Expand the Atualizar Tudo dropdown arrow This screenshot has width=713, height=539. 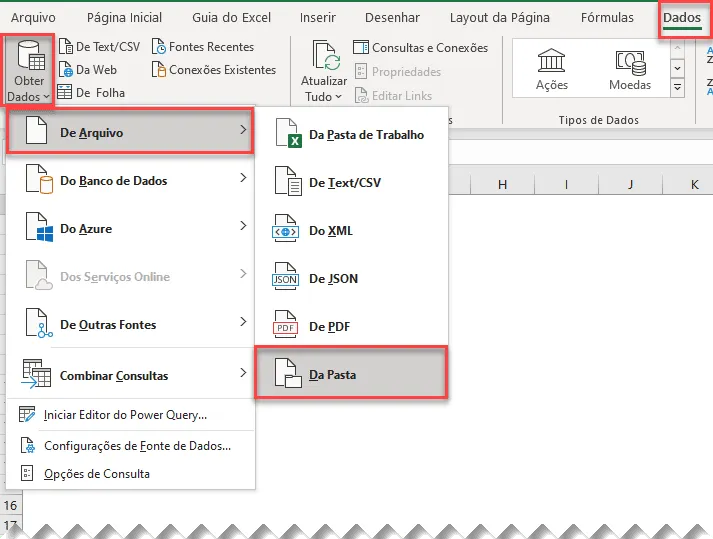point(338,97)
